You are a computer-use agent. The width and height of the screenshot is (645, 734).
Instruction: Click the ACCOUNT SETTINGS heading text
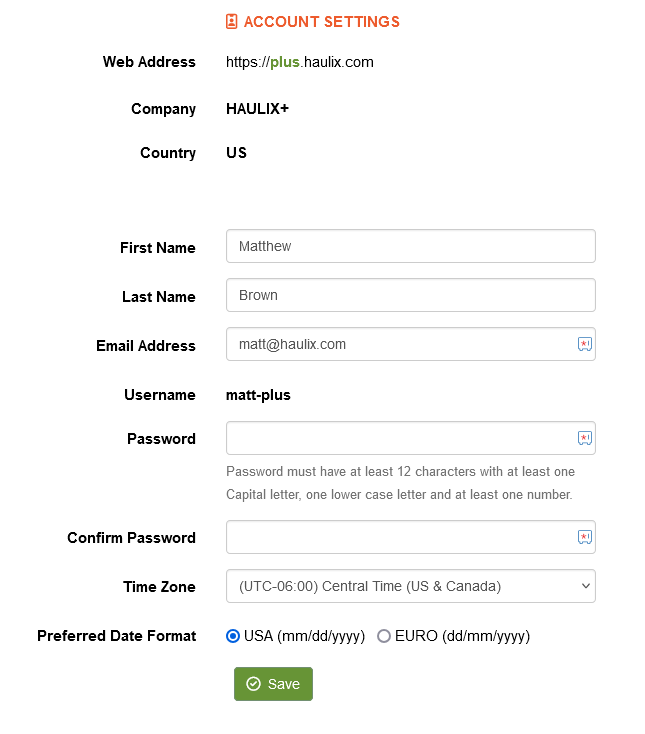[x=321, y=21]
